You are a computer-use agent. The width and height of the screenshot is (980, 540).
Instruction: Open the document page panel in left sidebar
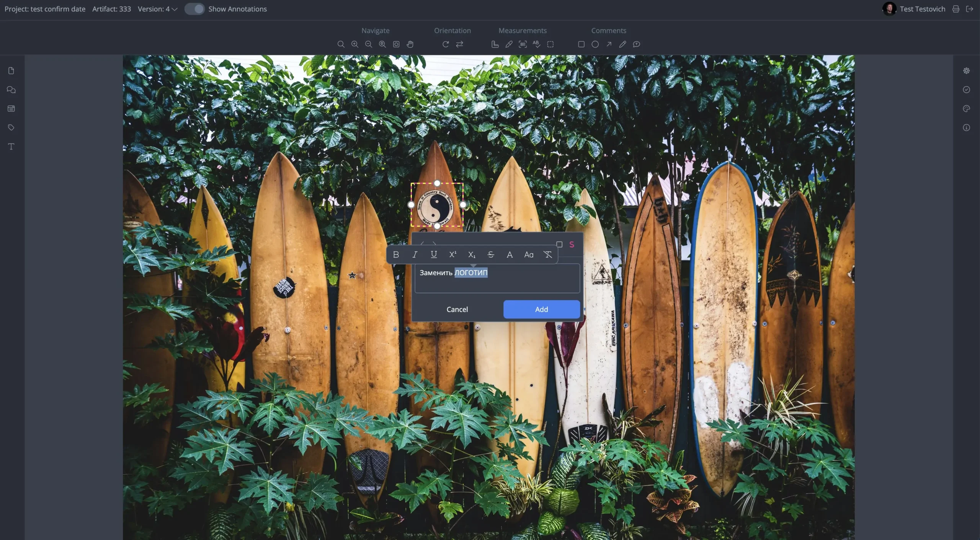pyautogui.click(x=11, y=71)
